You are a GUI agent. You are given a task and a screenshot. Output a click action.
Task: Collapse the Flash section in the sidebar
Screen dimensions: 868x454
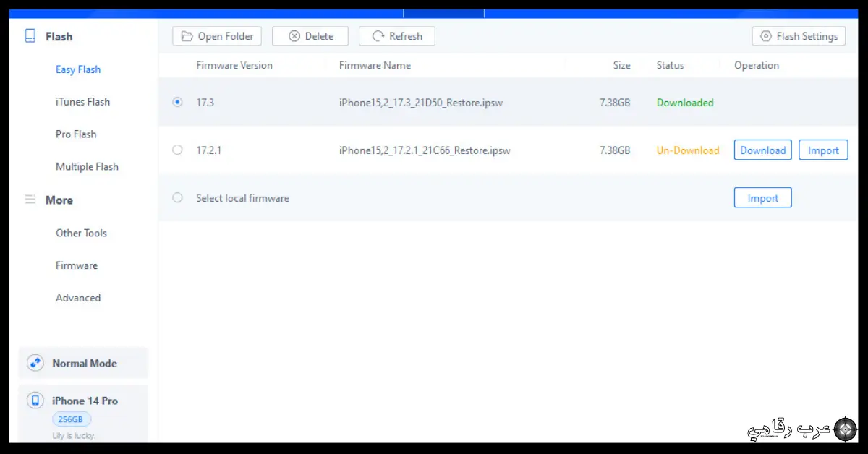click(x=59, y=35)
